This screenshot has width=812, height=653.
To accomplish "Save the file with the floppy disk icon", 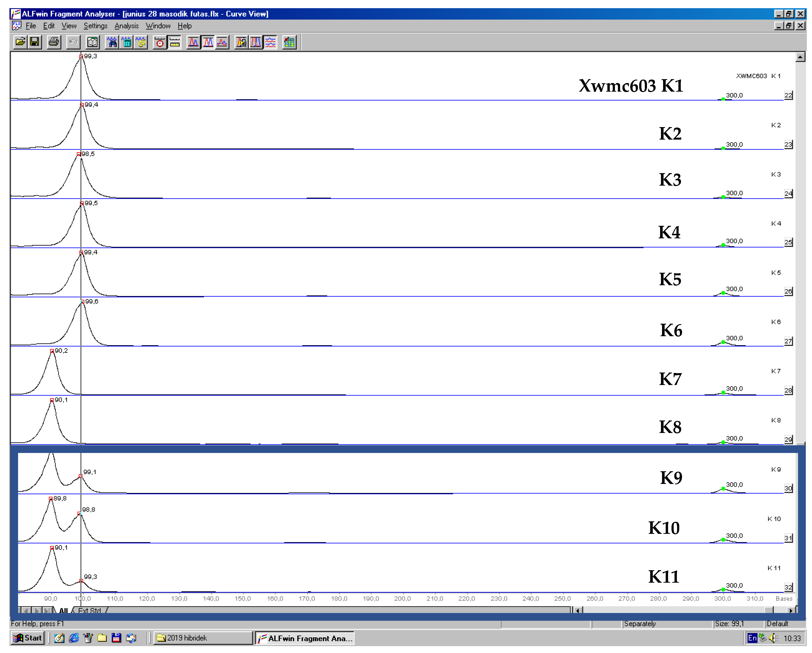I will click(x=35, y=42).
